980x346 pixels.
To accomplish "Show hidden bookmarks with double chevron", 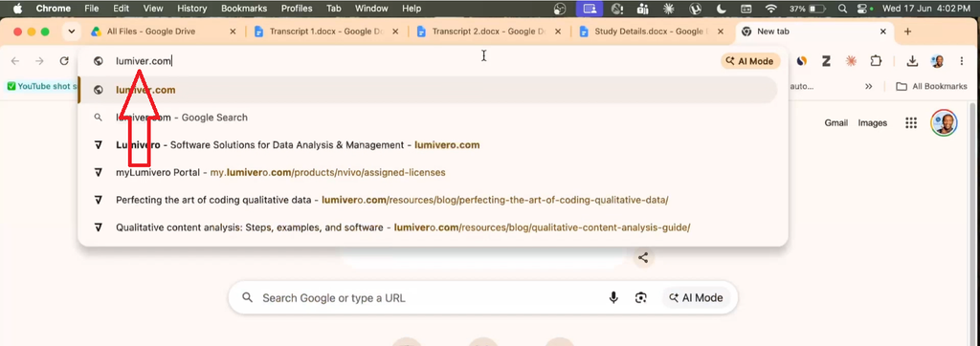I will click(869, 86).
